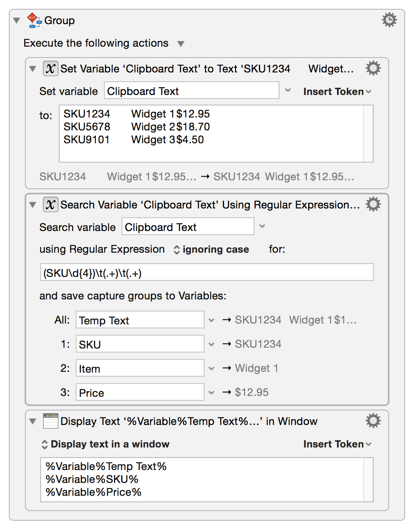This screenshot has height=532, width=414.
Task: Open the Search Variable action's gear menu
Action: pos(373,204)
